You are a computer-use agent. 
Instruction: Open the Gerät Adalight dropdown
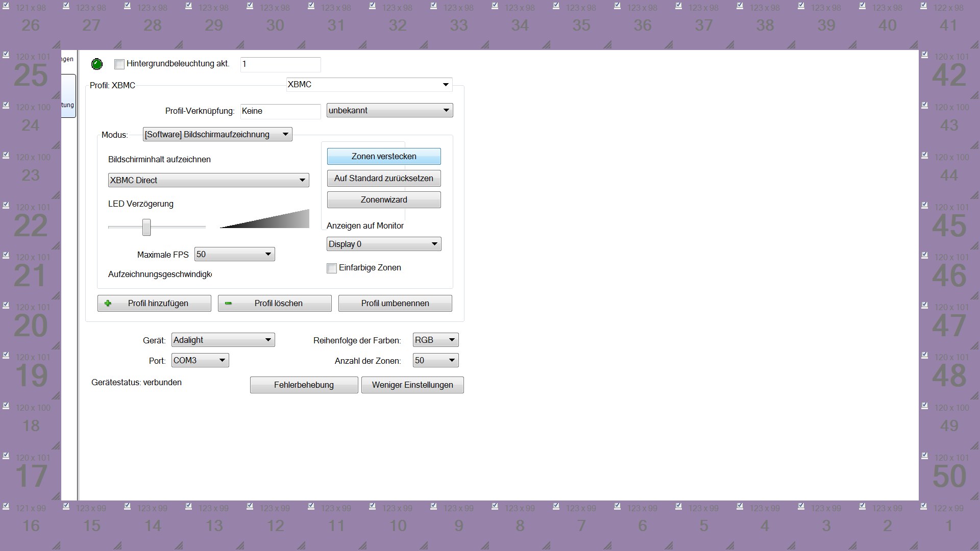223,340
